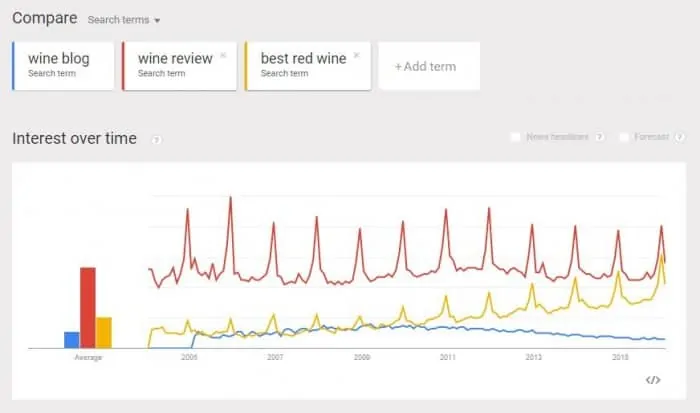The image size is (700, 413).
Task: Remove the best red wine term
Action: pyautogui.click(x=356, y=55)
